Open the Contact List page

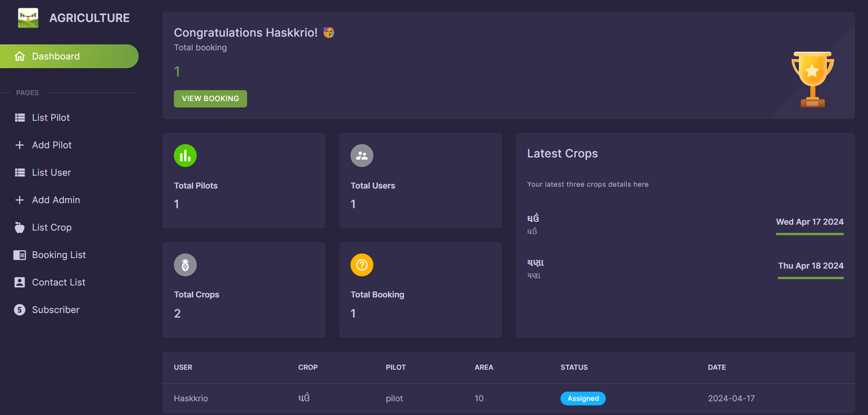tap(58, 283)
